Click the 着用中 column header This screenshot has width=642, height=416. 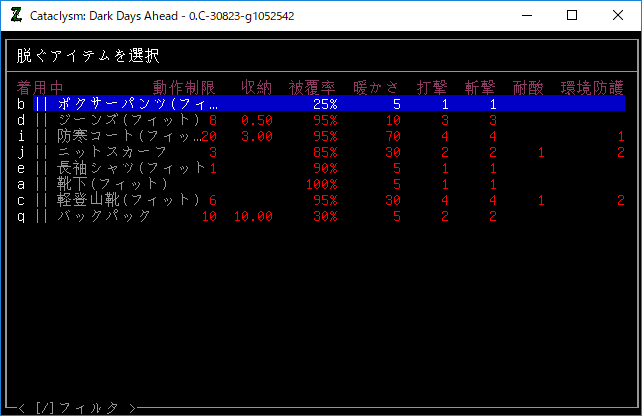point(40,88)
